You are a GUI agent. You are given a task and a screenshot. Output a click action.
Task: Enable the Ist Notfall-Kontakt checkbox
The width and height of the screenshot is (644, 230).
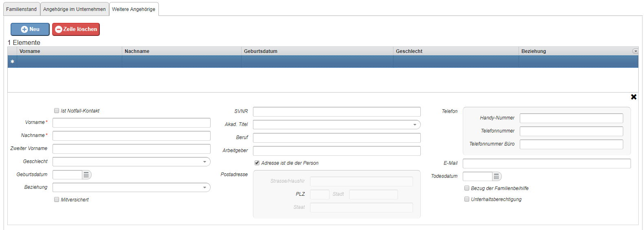pos(57,111)
